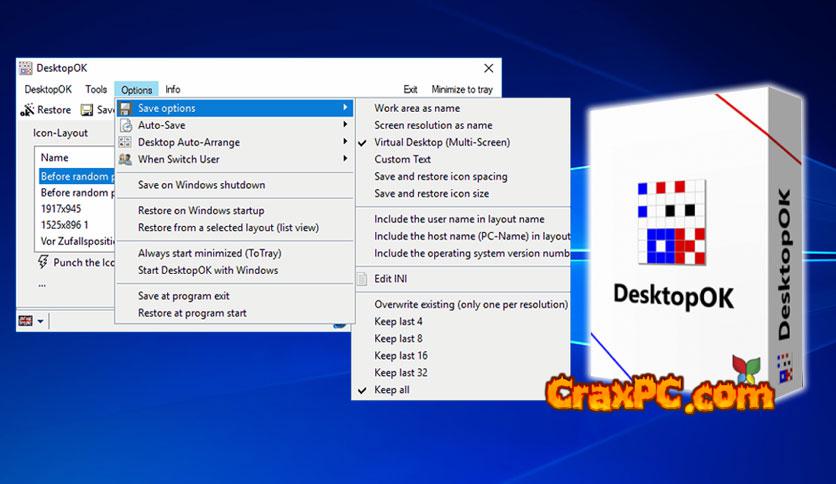Enable Save and restore icon spacing

(440, 176)
